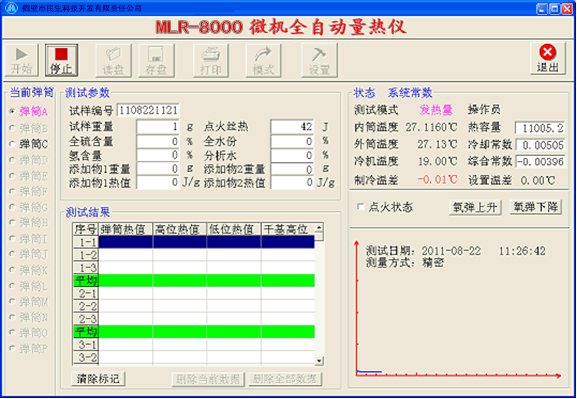
Task: Select the highlighted row 1-1 in results
Action: 194,242
